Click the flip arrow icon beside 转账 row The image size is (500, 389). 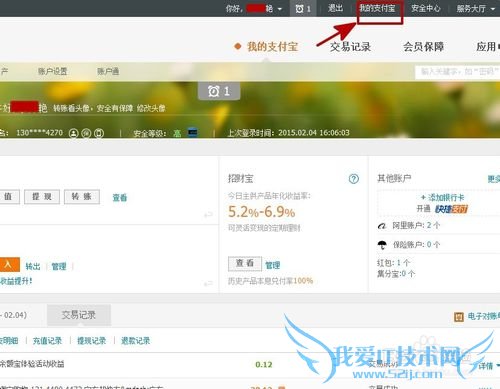click(208, 215)
